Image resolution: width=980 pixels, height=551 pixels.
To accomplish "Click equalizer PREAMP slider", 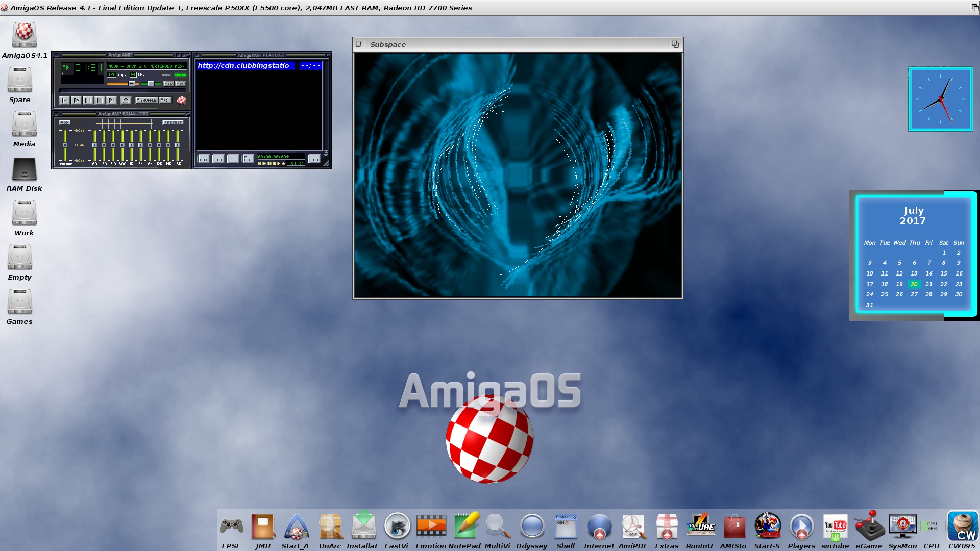I will tap(65, 145).
